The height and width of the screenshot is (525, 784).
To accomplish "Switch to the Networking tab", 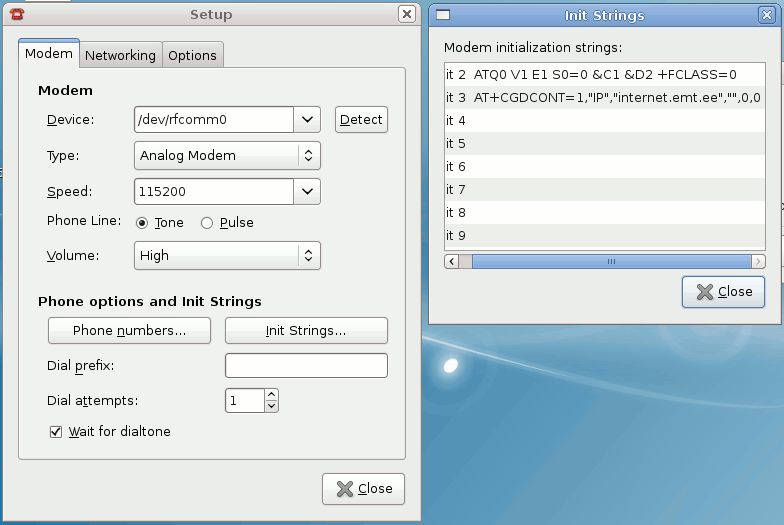I will [x=120, y=55].
